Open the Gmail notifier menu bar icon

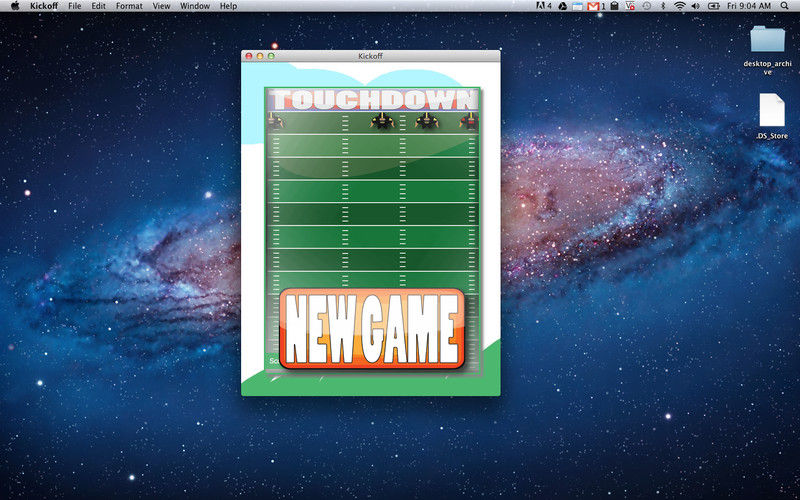596,6
